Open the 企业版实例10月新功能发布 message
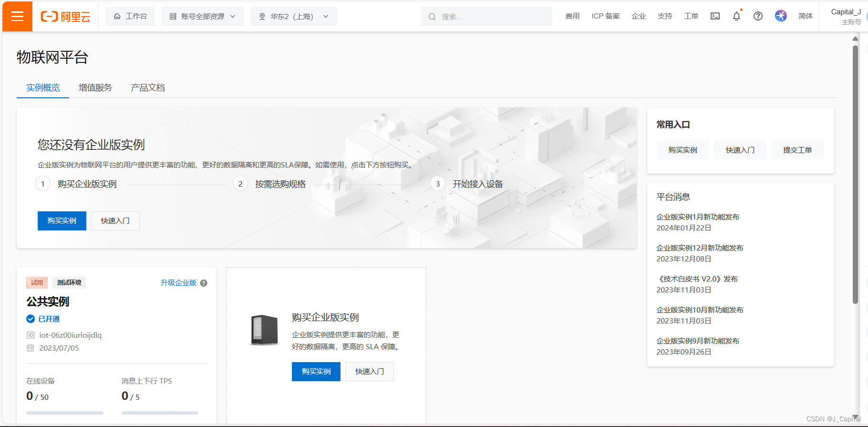The image size is (868, 427). click(x=700, y=310)
